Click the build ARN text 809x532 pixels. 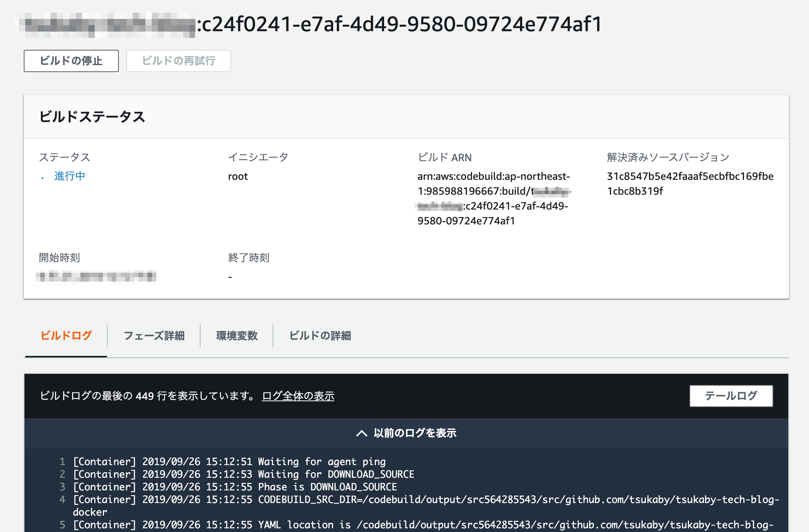coord(493,198)
